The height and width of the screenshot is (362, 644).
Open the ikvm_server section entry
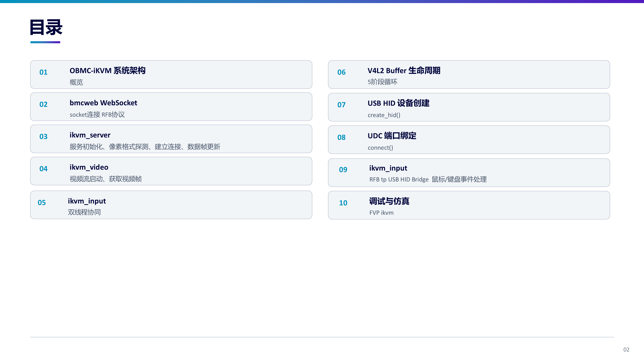(x=171, y=139)
